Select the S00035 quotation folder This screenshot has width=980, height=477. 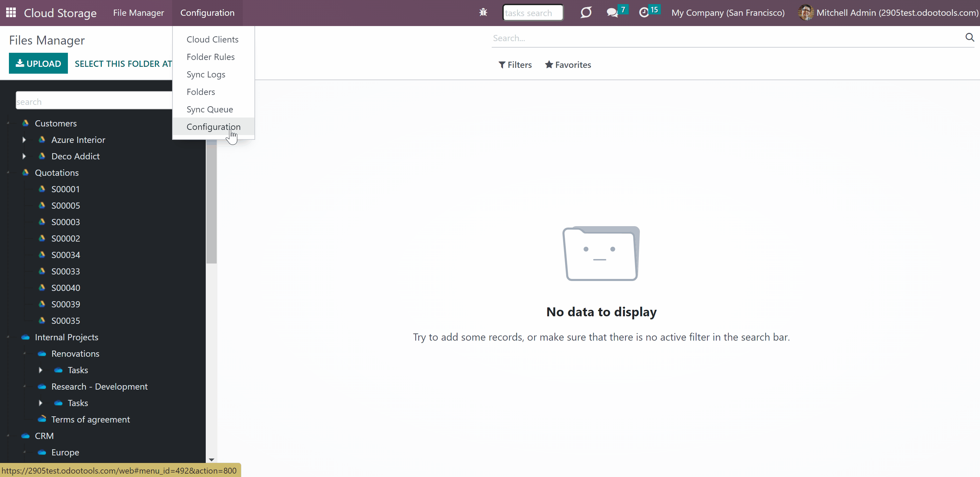65,320
